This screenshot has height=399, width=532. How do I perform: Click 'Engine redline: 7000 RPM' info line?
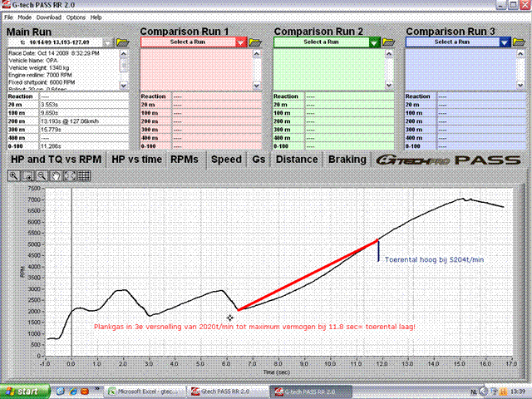pyautogui.click(x=40, y=75)
